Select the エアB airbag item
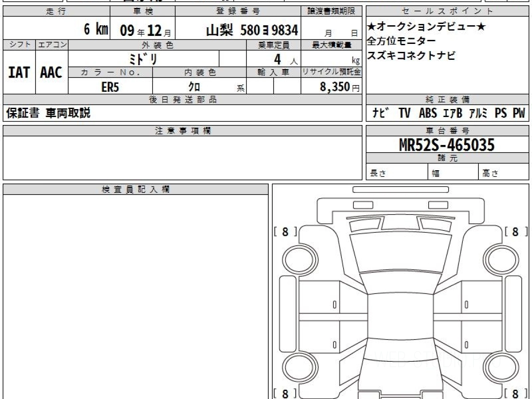Viewport: 532px width, 399px height. (x=453, y=113)
